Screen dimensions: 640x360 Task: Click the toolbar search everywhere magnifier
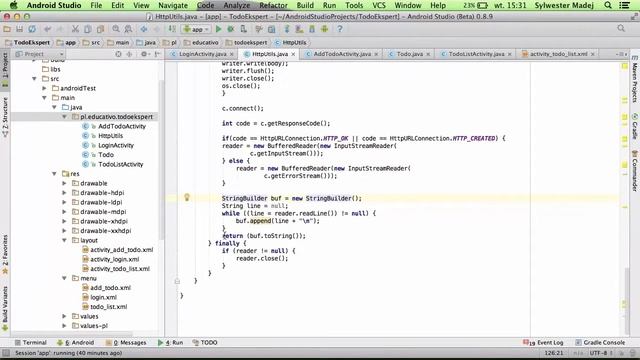[x=621, y=28]
